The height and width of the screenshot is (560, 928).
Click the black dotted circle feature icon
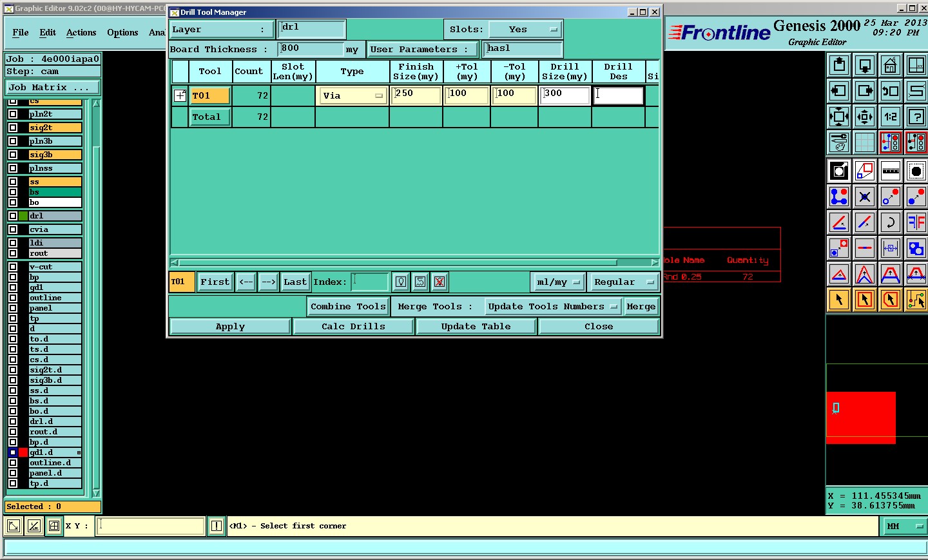click(916, 171)
